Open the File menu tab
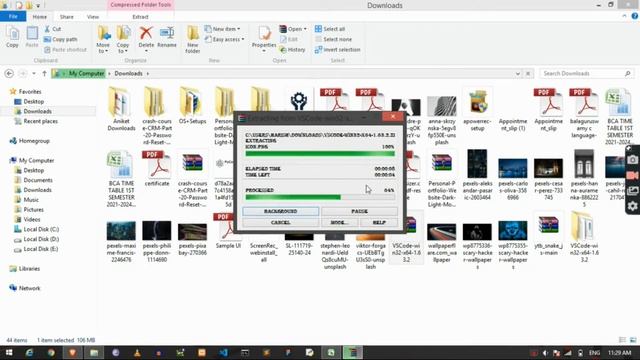The width and height of the screenshot is (640, 360). coord(13,17)
